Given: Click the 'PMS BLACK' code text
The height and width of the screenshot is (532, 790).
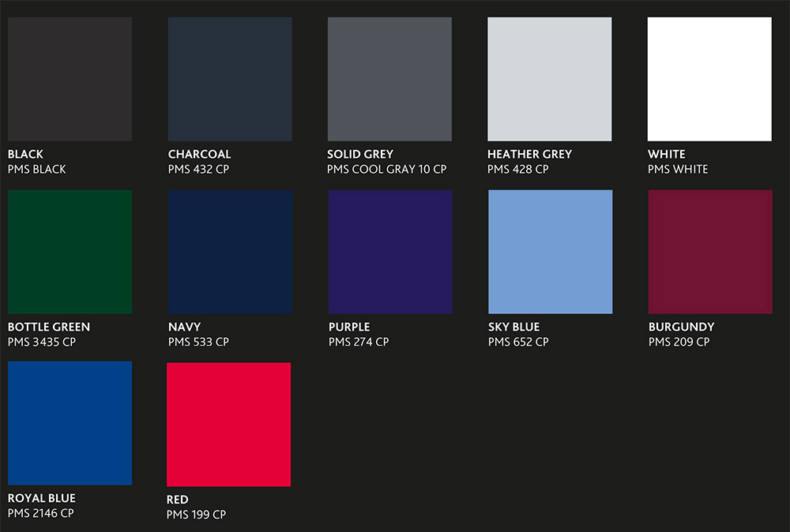Looking at the screenshot, I should [x=37, y=169].
